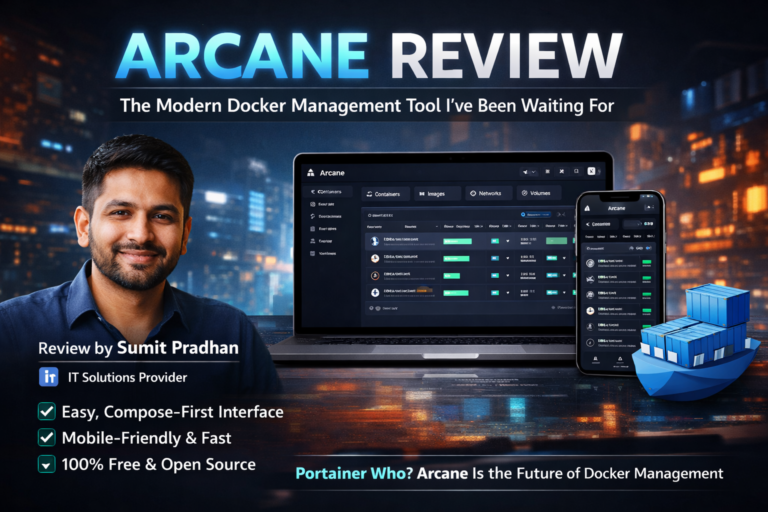Viewport: 768px width, 512px height.
Task: Click the Arcane logo on the laptop screen
Action: click(311, 171)
